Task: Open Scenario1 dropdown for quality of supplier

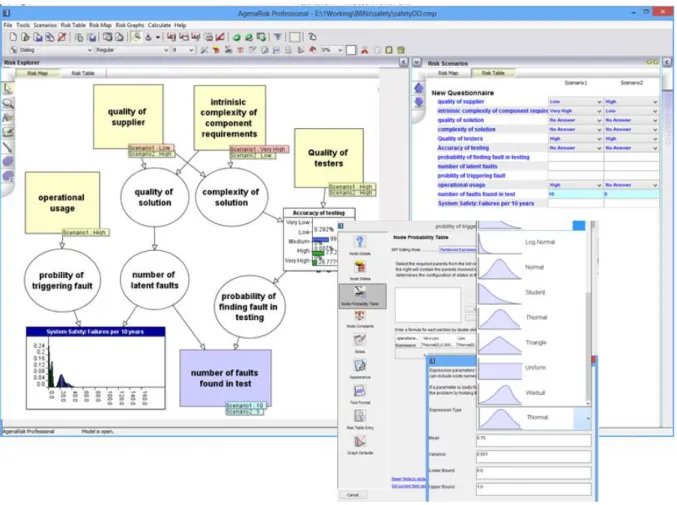Action: 575,102
